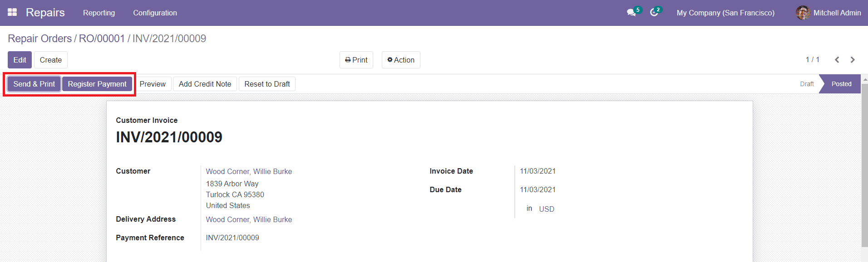The image size is (868, 262).
Task: Change the currency via the USD link
Action: (547, 209)
